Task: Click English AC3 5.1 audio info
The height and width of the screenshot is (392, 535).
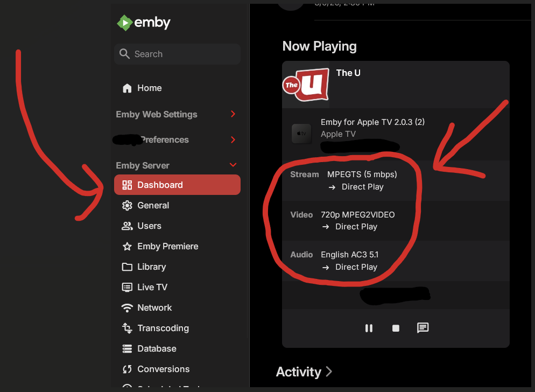Action: tap(349, 255)
